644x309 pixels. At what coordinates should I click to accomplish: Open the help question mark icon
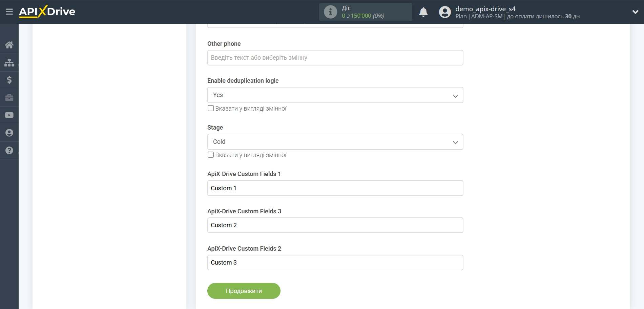pyautogui.click(x=9, y=151)
